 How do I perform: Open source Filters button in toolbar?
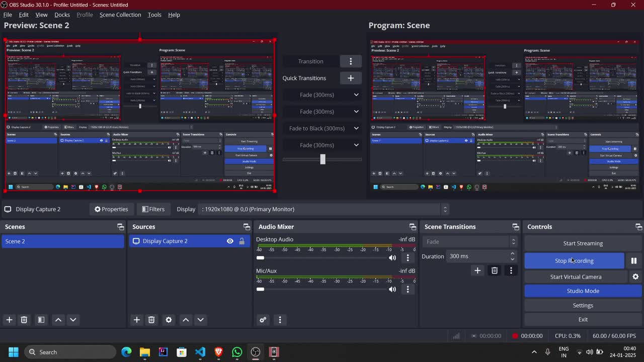pyautogui.click(x=153, y=209)
